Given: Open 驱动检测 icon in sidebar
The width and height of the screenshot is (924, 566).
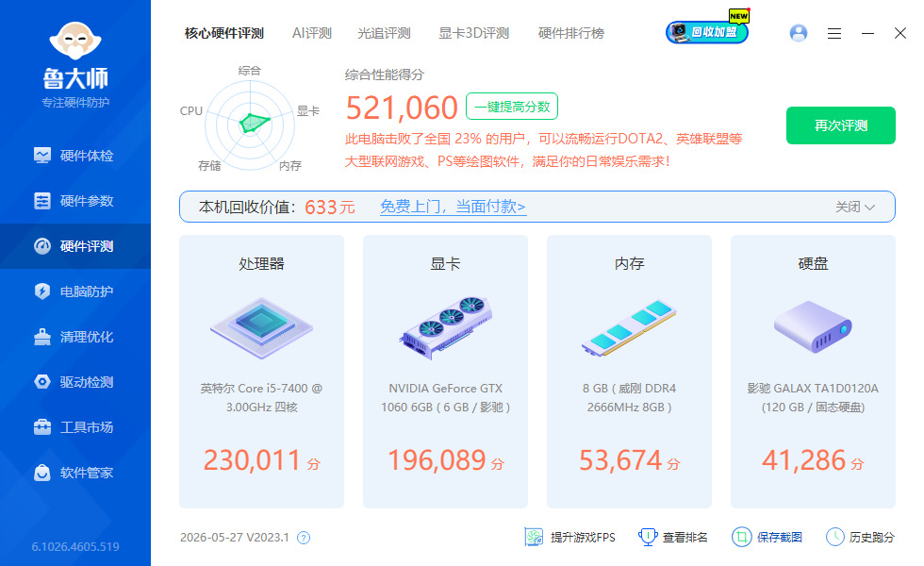Looking at the screenshot, I should [x=42, y=382].
